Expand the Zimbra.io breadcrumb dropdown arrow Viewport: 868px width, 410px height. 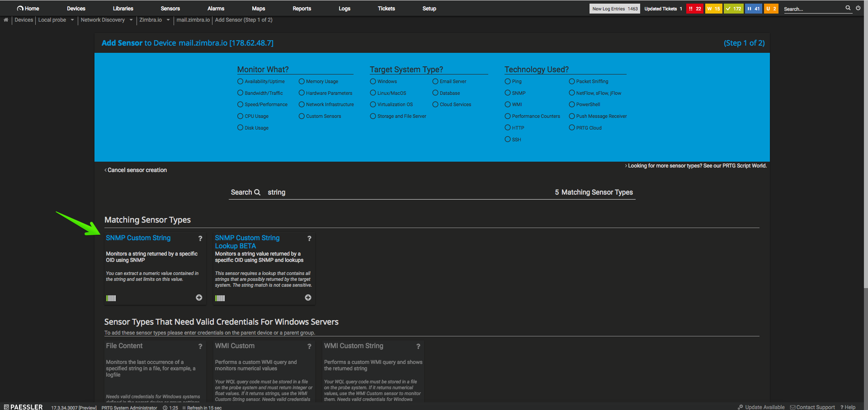tap(168, 20)
